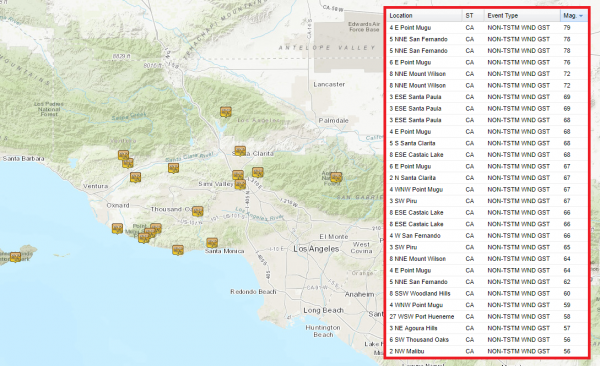
Task: Open the Mag. column sort dropdown arrow
Action: pyautogui.click(x=581, y=16)
